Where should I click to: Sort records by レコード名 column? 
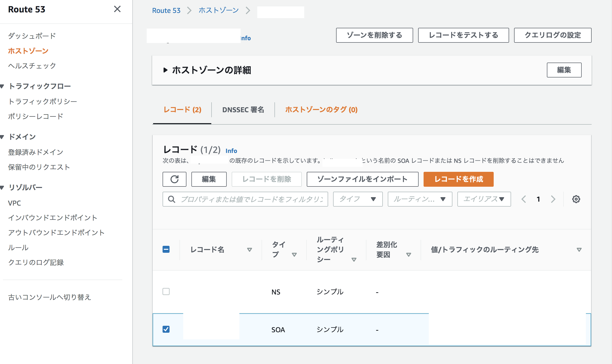pos(250,250)
